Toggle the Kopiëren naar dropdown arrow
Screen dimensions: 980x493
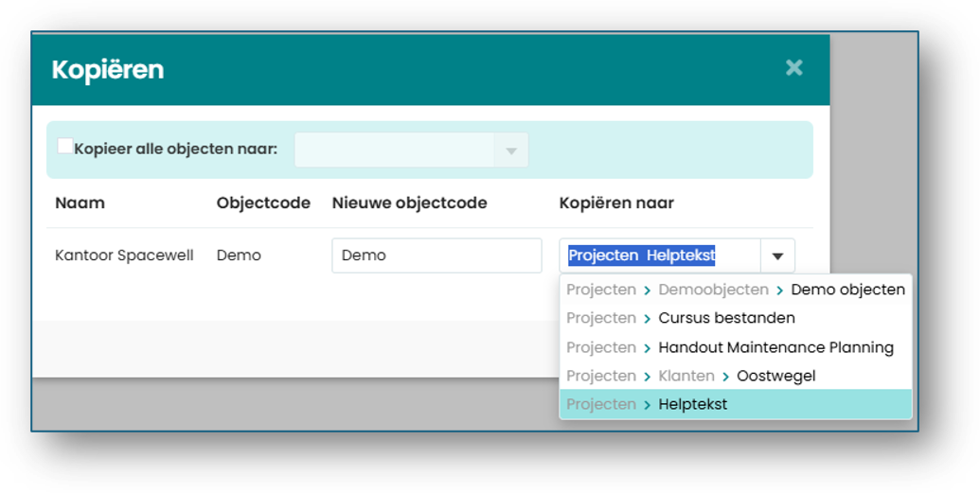click(x=777, y=255)
